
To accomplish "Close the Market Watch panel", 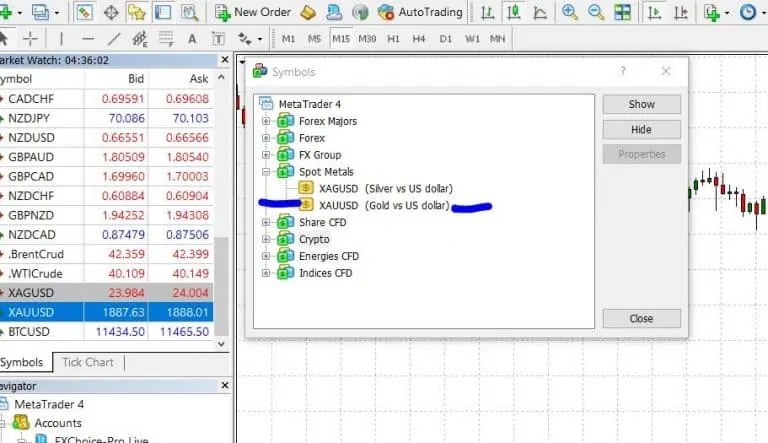I will (x=225, y=59).
